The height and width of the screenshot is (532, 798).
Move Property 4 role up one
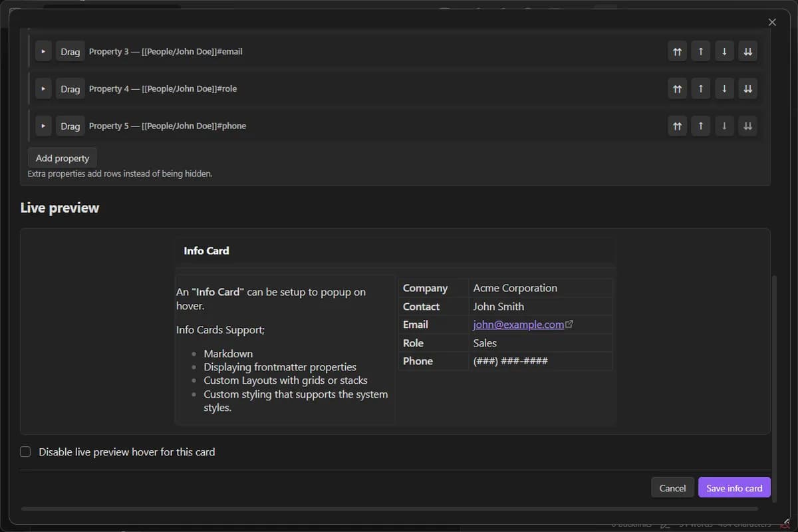click(700, 88)
